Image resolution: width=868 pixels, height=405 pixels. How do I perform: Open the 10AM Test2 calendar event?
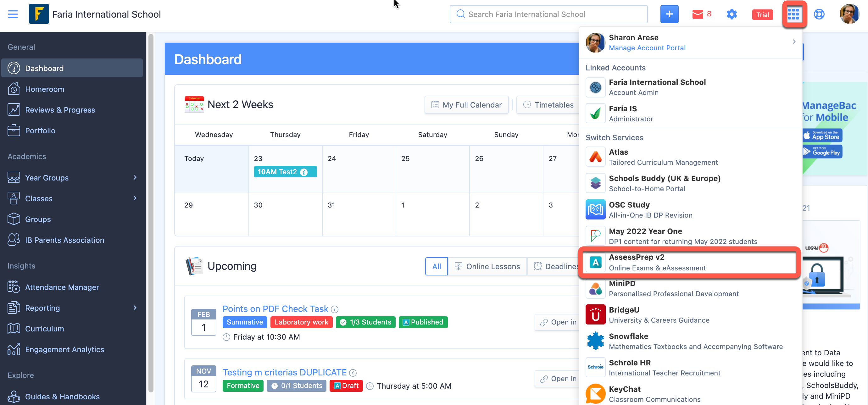[x=285, y=172]
